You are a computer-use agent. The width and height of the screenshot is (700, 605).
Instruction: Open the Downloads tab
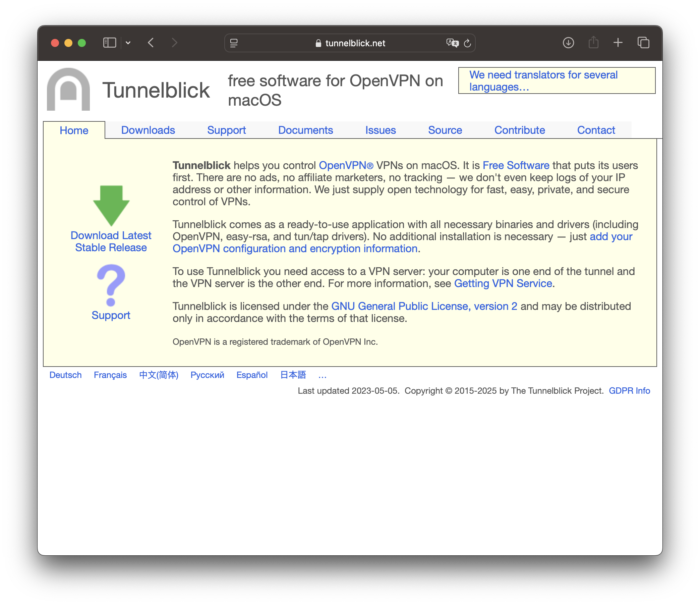[148, 130]
